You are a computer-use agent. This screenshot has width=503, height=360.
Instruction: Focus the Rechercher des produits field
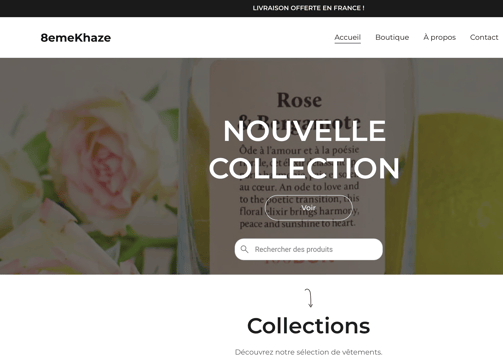[x=309, y=249]
